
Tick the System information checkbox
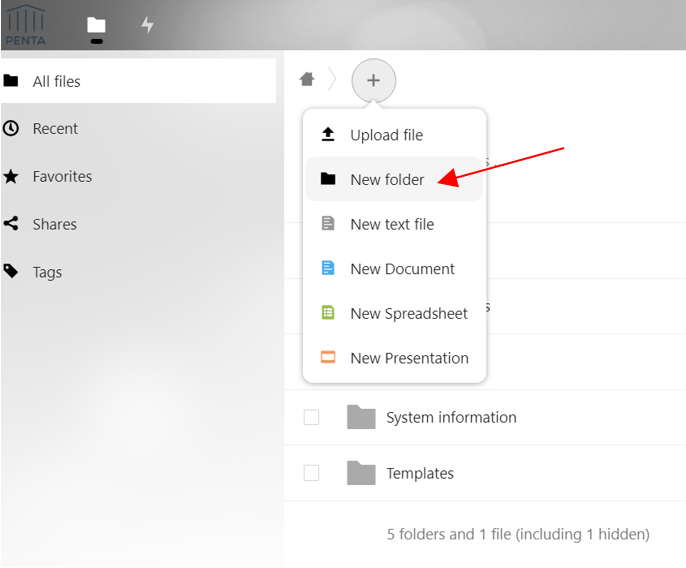coord(312,417)
